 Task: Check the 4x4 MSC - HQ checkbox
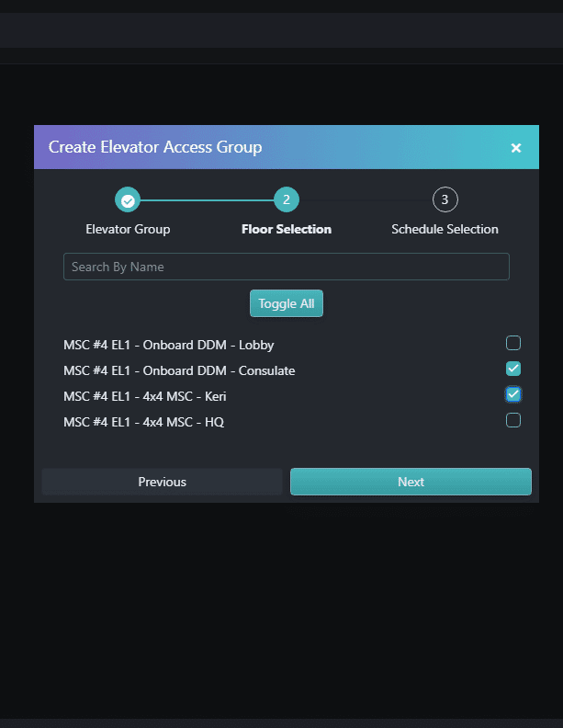(513, 420)
